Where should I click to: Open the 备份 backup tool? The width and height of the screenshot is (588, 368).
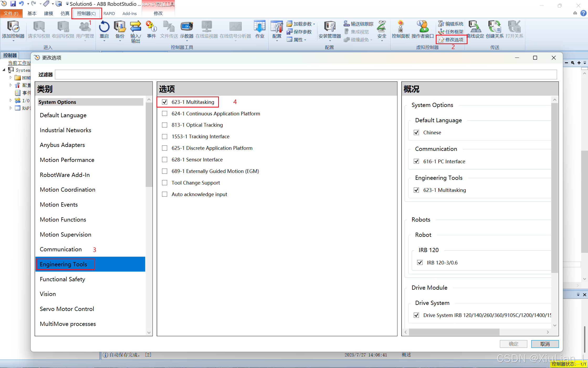[x=120, y=30]
